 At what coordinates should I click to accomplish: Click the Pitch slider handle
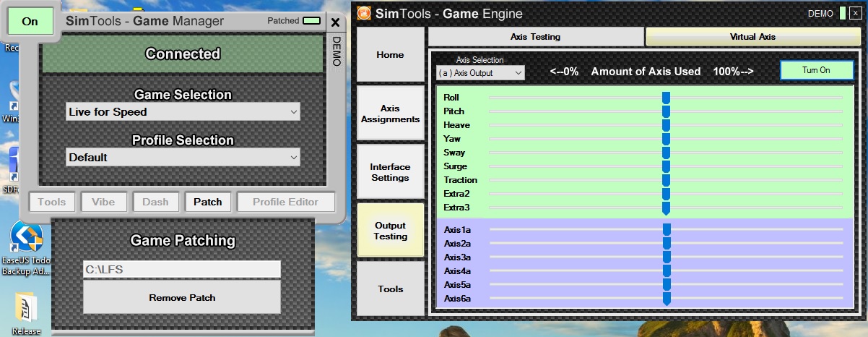click(x=667, y=111)
